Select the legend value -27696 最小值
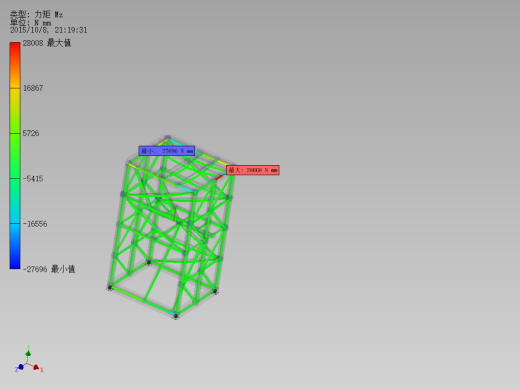 coord(49,269)
